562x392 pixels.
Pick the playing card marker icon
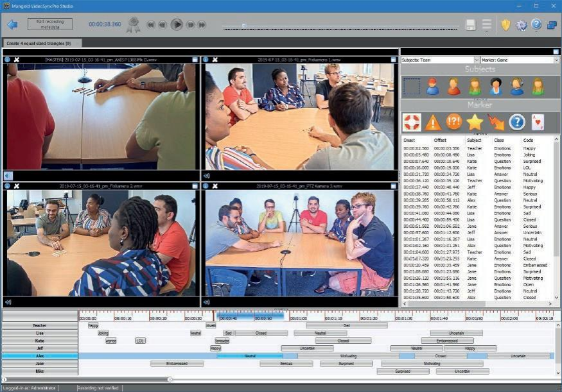[x=538, y=121]
